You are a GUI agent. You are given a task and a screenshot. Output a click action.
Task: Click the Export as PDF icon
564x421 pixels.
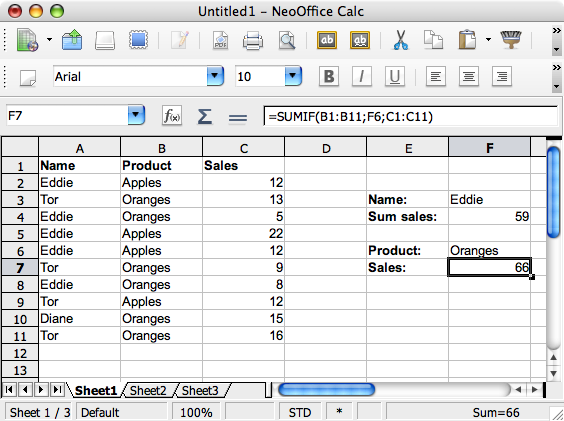(220, 40)
